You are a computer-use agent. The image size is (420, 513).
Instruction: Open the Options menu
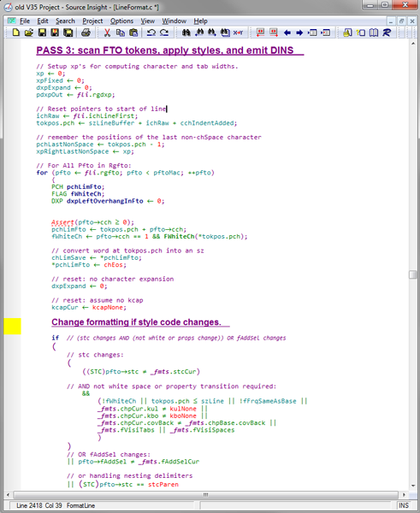click(121, 21)
